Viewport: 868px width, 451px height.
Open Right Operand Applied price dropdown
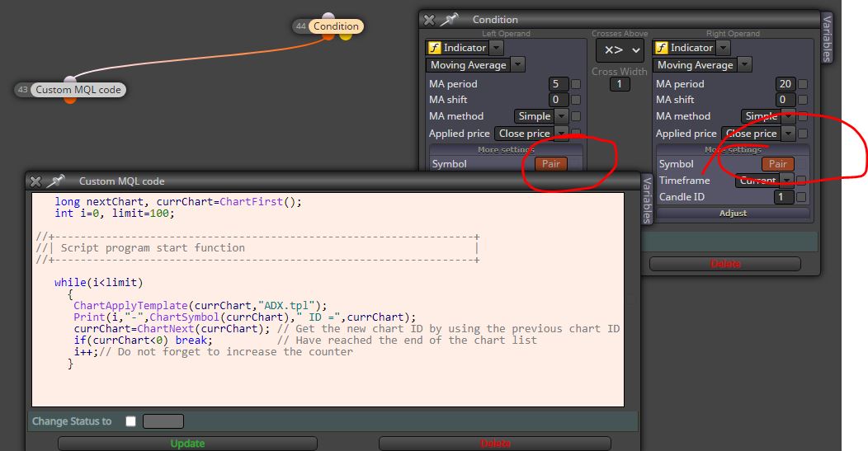tap(789, 134)
